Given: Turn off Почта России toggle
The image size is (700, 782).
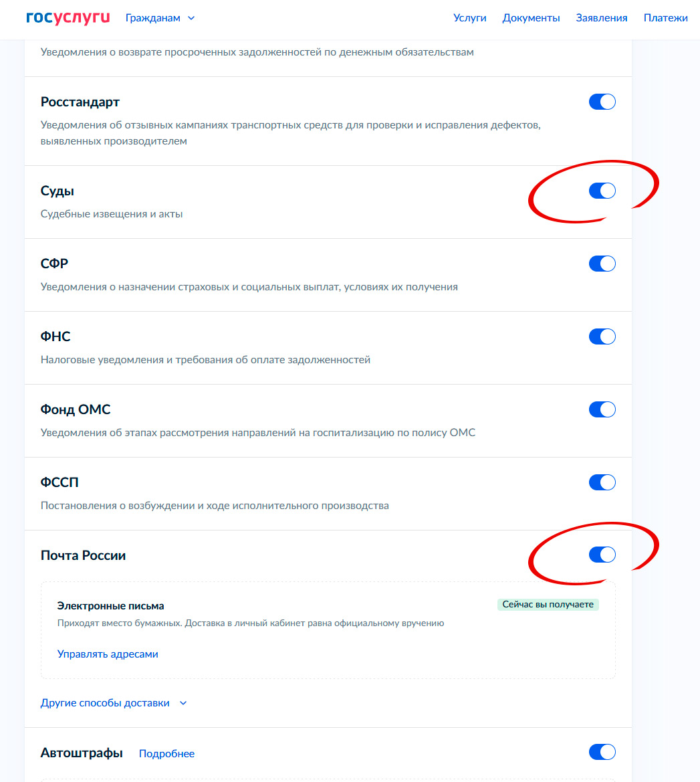Looking at the screenshot, I should tap(602, 555).
